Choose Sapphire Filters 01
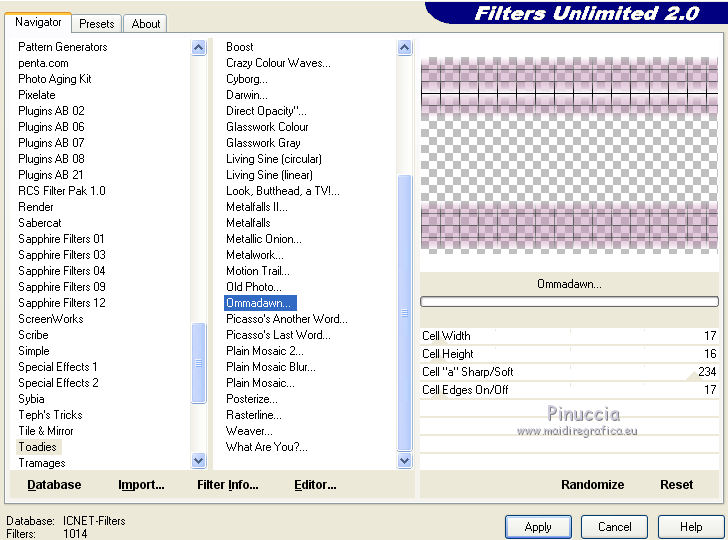Image resolution: width=728 pixels, height=540 pixels. pyautogui.click(x=61, y=239)
